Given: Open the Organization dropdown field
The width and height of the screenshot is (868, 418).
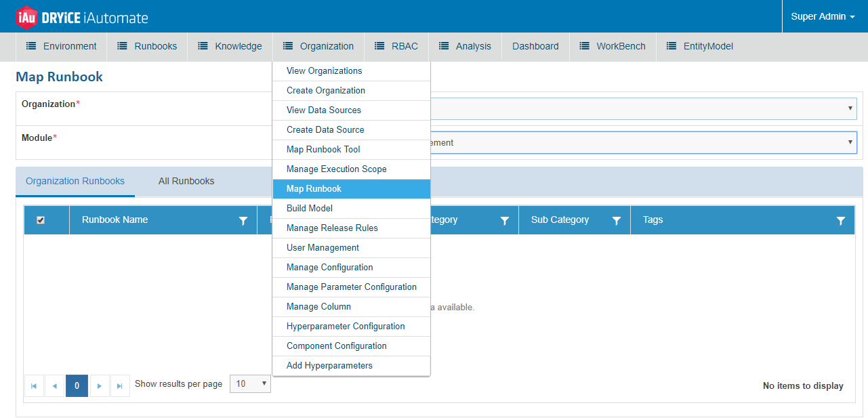Looking at the screenshot, I should [x=642, y=108].
